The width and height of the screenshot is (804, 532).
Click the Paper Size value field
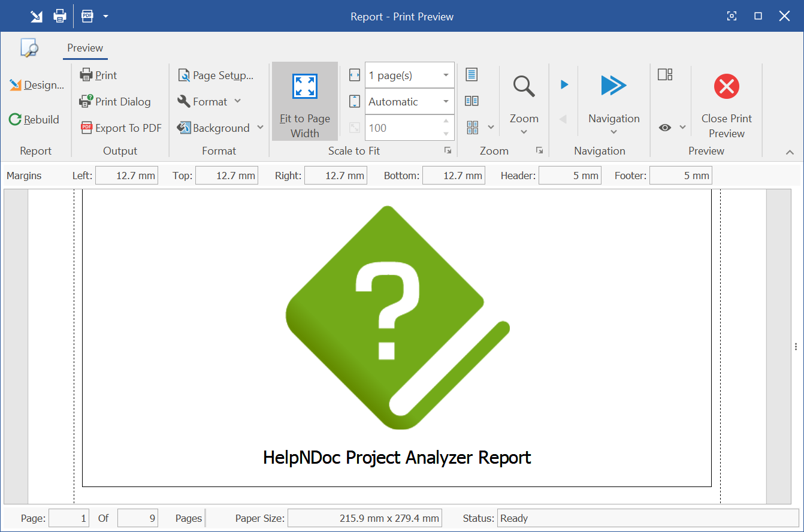365,518
